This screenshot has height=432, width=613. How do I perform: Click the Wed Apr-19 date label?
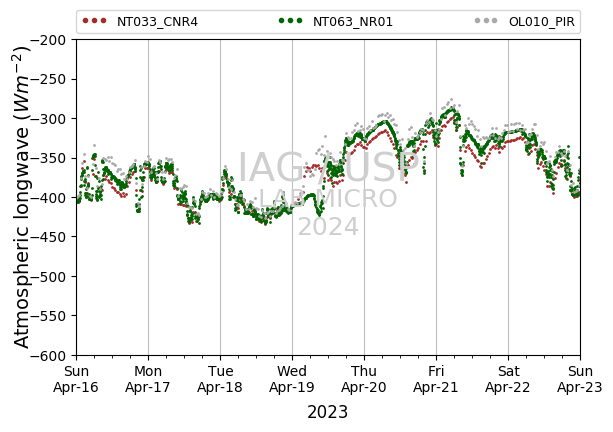(292, 379)
